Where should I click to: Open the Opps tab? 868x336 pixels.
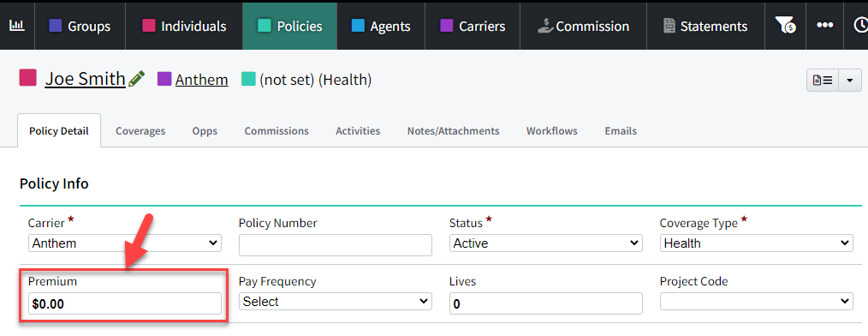point(205,131)
